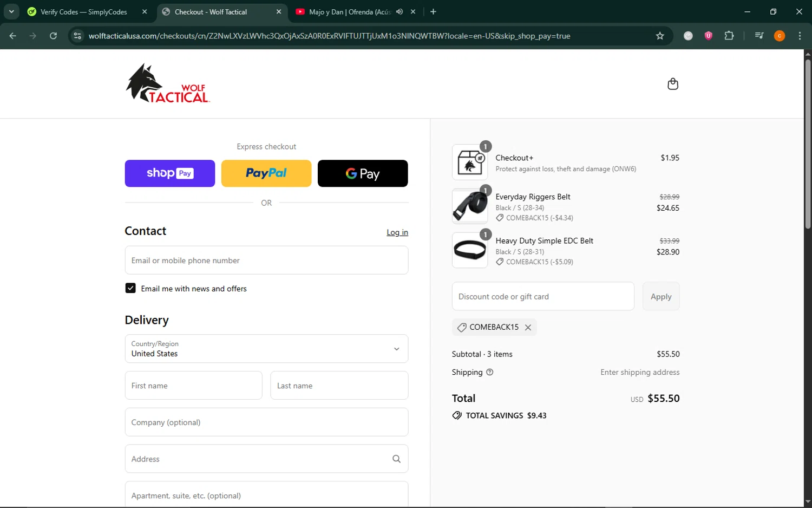
Task: Pay with Shop Pay button
Action: point(170,173)
